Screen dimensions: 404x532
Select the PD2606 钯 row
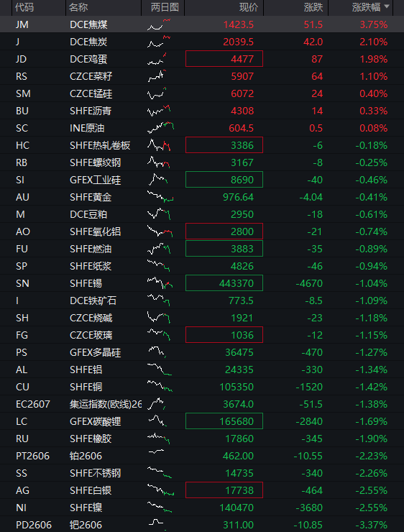202,525
